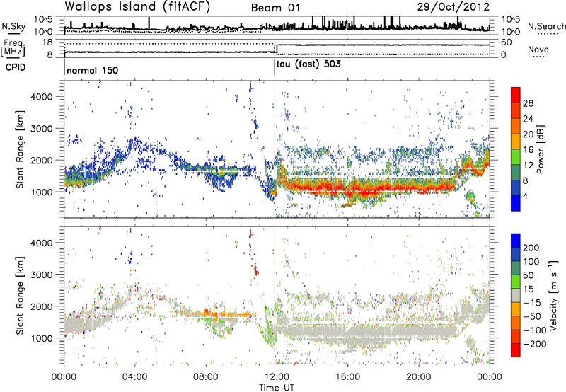Click the Velocity colorbar grey segment between 15 and -15

[x=516, y=296]
